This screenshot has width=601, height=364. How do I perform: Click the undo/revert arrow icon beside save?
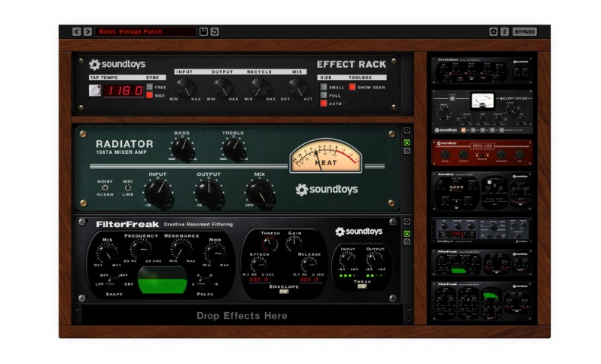click(x=215, y=31)
